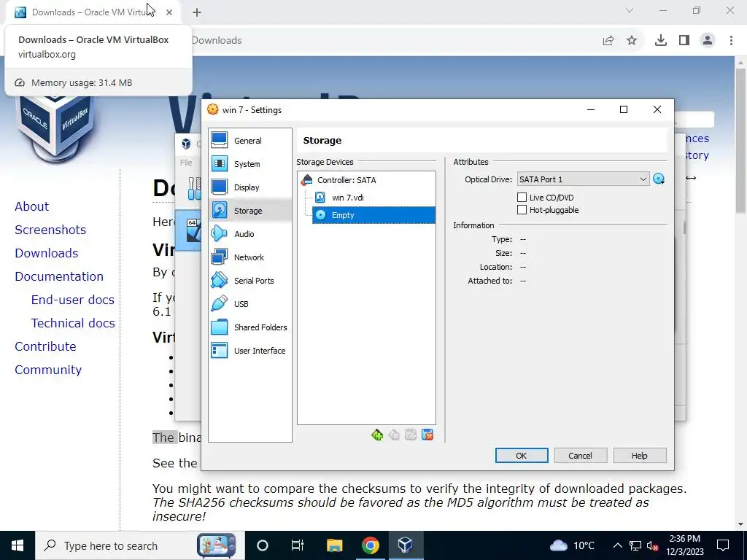The height and width of the screenshot is (560, 747).
Task: Click the muted volume tray icon
Action: (x=653, y=545)
